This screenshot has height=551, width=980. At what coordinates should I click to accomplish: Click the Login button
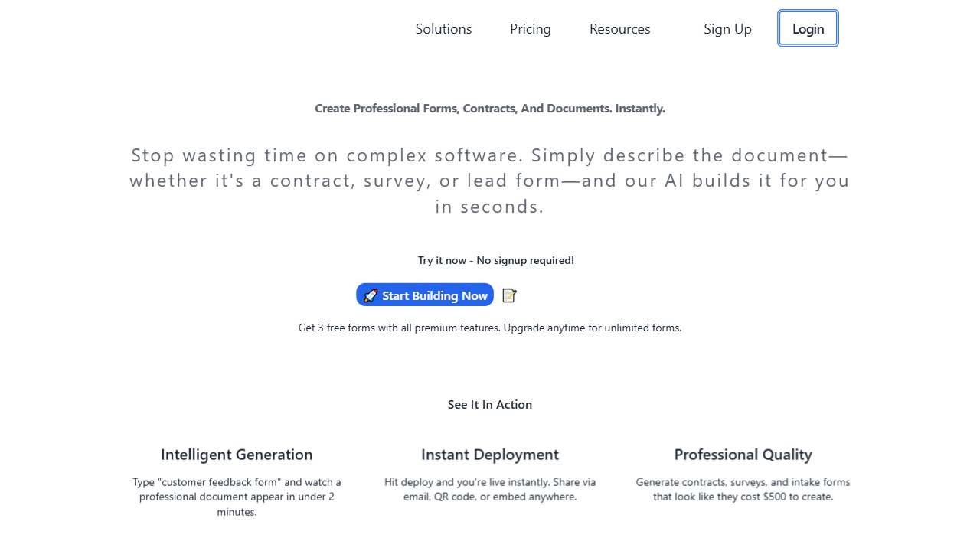click(x=808, y=29)
